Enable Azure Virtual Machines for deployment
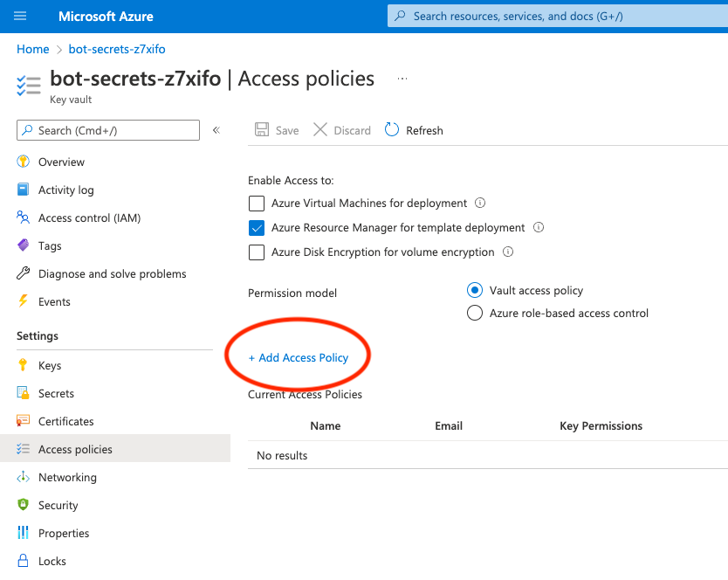728x580 pixels. pos(257,204)
